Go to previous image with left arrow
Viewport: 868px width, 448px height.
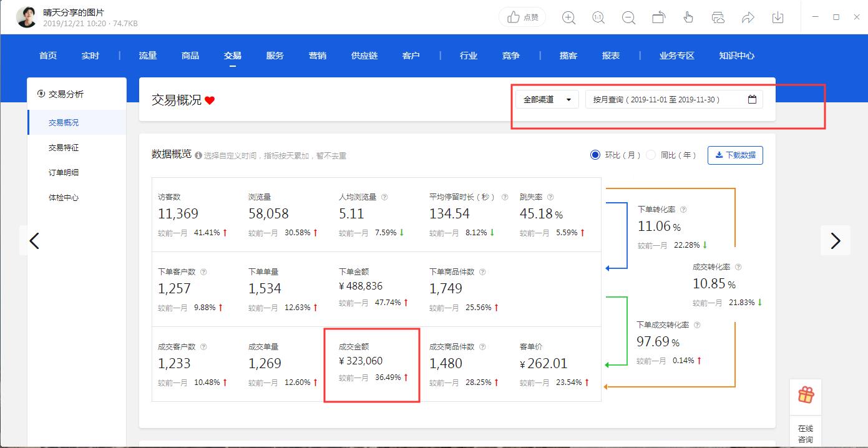[34, 241]
